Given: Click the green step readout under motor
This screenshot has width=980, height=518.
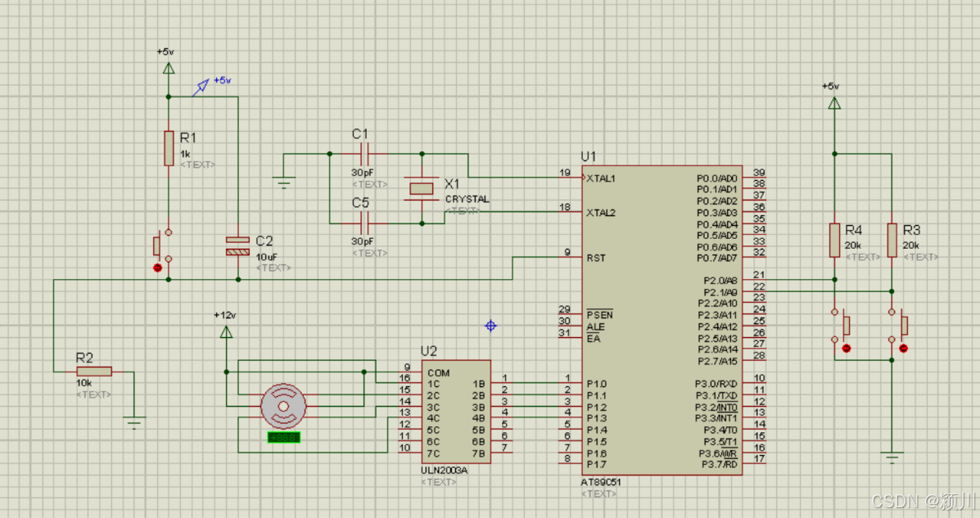Looking at the screenshot, I should [x=284, y=437].
